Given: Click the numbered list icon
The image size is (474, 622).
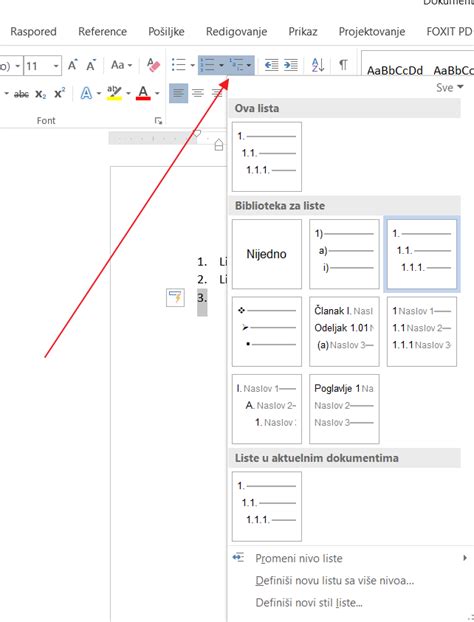Looking at the screenshot, I should 207,65.
